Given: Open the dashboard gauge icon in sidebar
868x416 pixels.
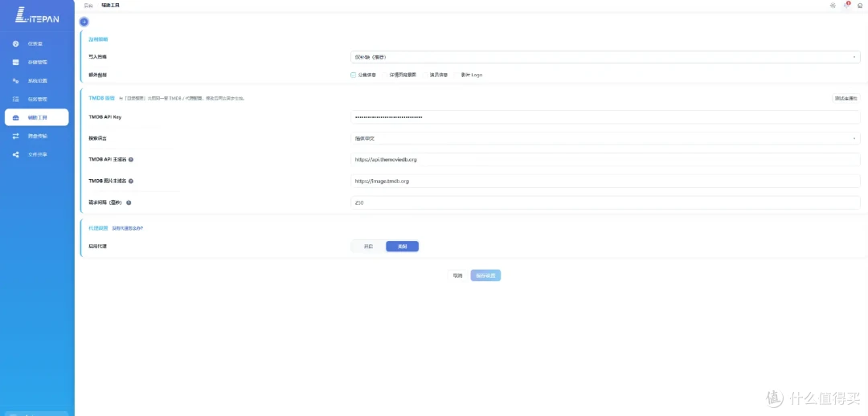Looking at the screenshot, I should (15, 43).
